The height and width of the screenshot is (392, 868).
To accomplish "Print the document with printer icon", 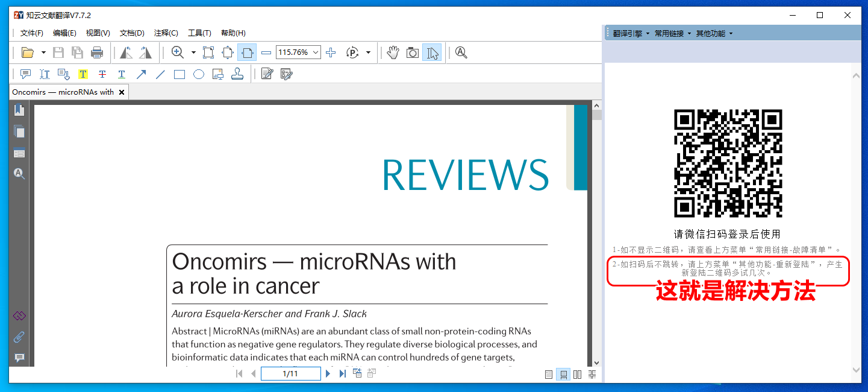I will point(97,53).
